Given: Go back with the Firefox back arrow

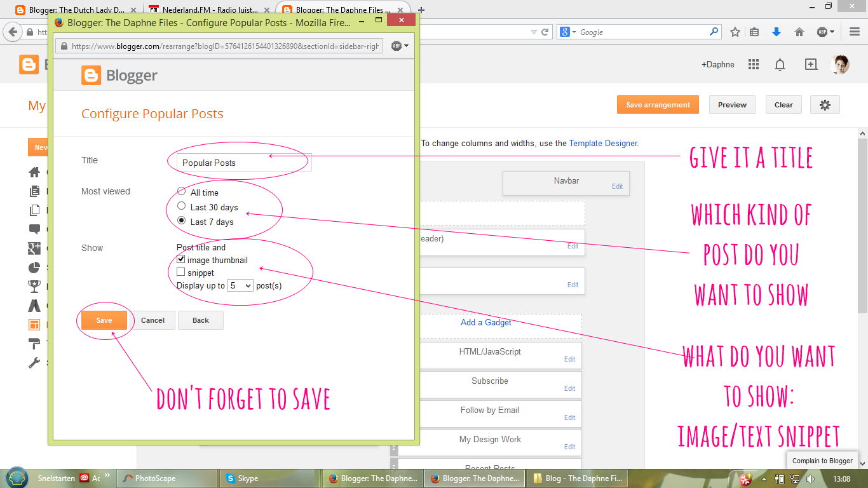Looking at the screenshot, I should (x=13, y=32).
